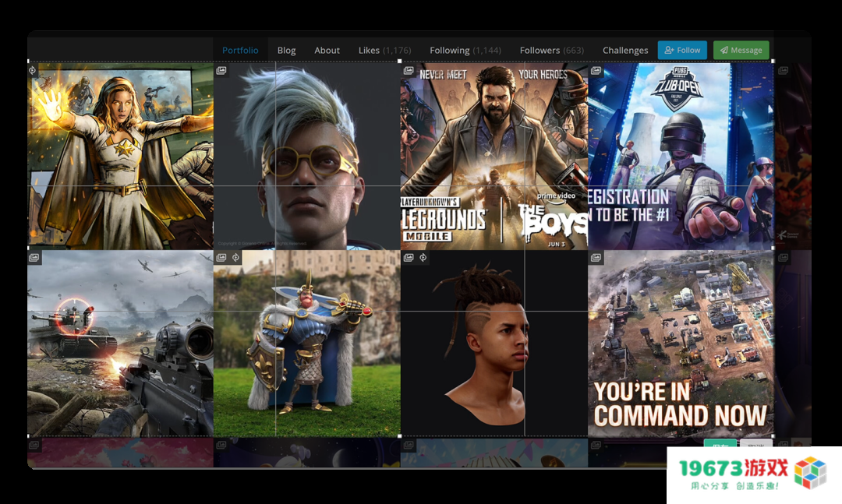Screen dimensions: 842x504
Task: Go to the About tab
Action: pyautogui.click(x=327, y=51)
